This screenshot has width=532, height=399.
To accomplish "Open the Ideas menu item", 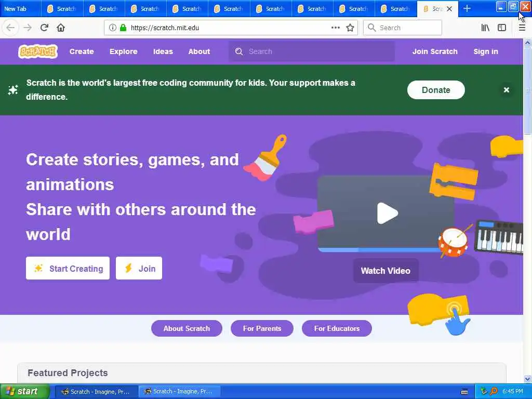I will (163, 51).
